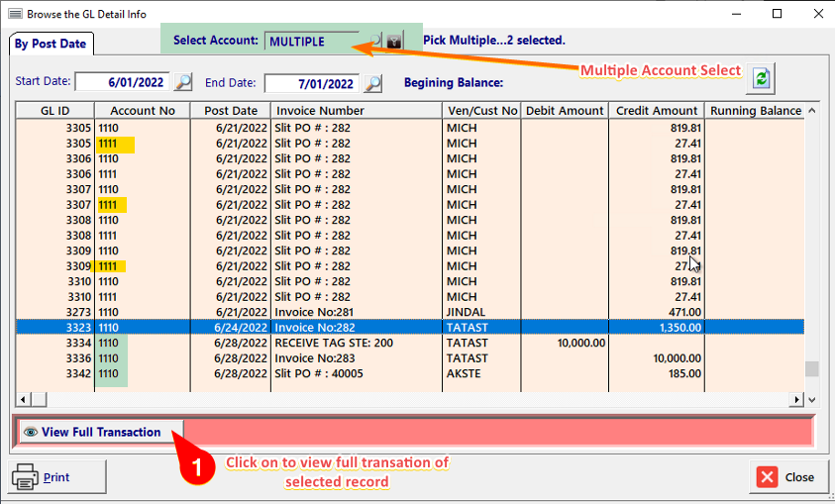Open the account lookup magnifier icon
Viewport: 835px width, 504px height.
click(x=375, y=41)
